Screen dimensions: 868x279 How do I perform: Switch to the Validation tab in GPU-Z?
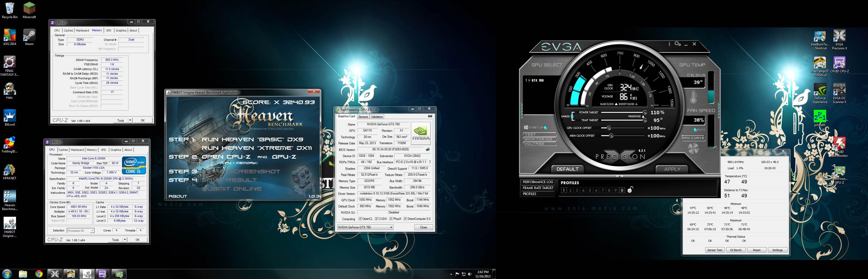point(377,117)
